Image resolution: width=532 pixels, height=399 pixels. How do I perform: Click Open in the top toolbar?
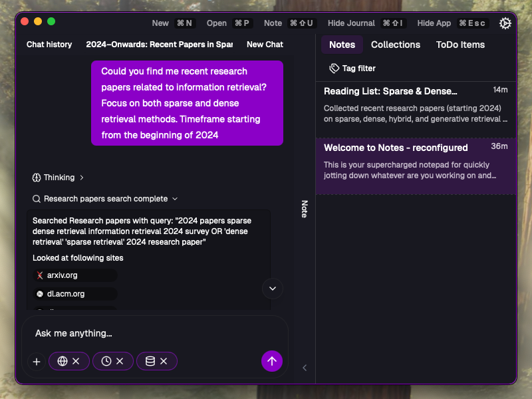(217, 23)
